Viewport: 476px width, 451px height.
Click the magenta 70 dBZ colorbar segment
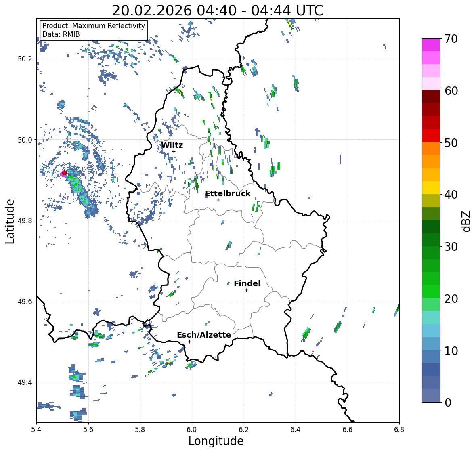pyautogui.click(x=431, y=45)
